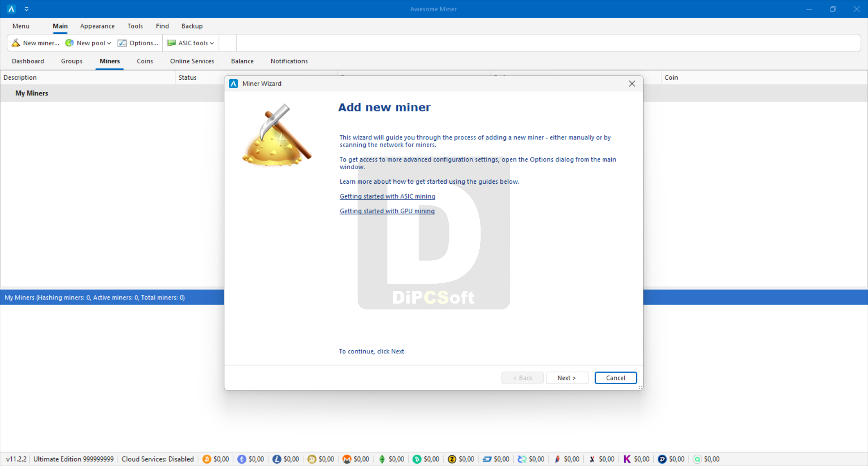Switch to the Tools ribbon tab
The width and height of the screenshot is (868, 466).
pyautogui.click(x=135, y=26)
